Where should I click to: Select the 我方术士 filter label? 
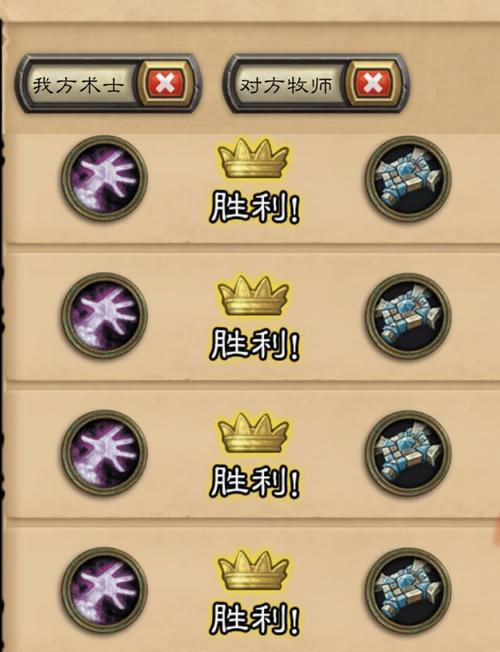78,85
